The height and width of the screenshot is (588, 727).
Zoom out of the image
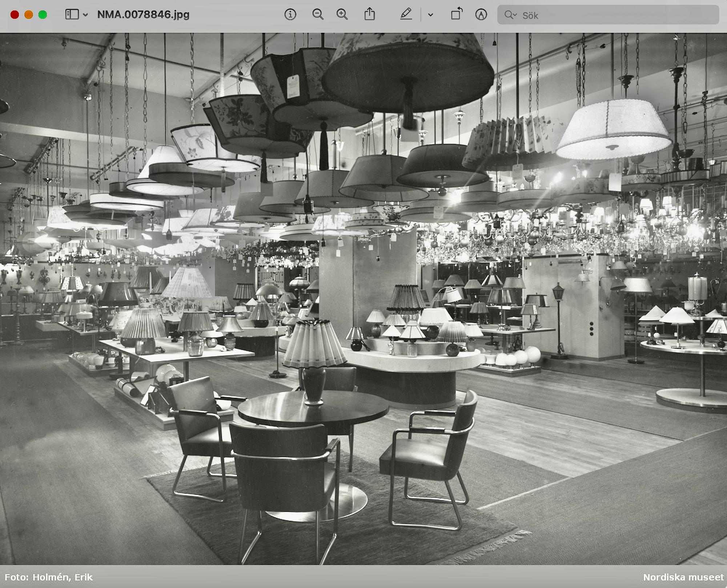(318, 15)
